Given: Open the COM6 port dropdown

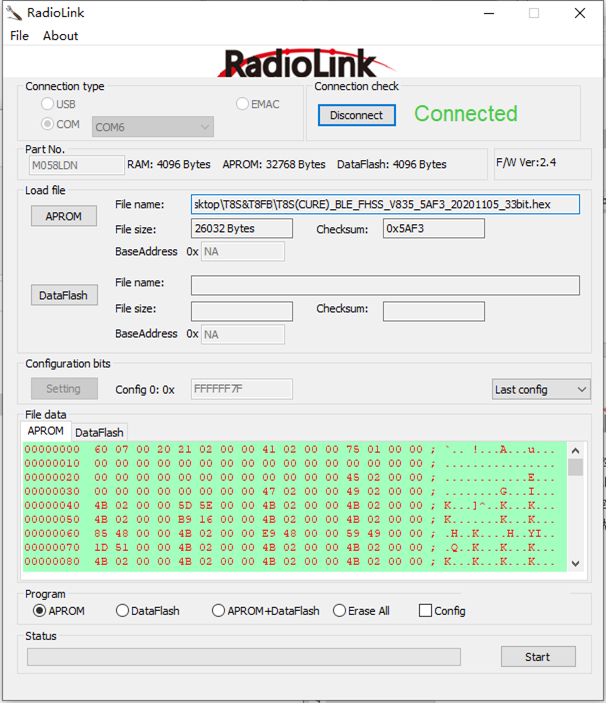Looking at the screenshot, I should [153, 127].
